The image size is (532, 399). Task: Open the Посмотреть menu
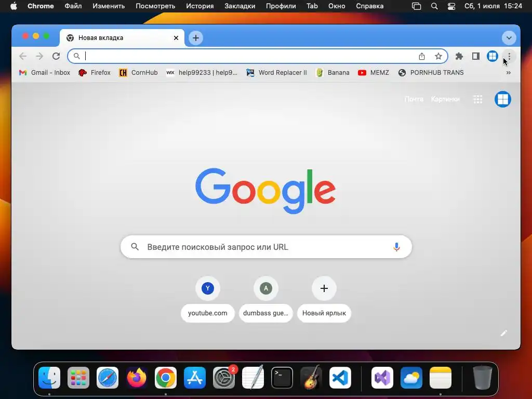155,6
